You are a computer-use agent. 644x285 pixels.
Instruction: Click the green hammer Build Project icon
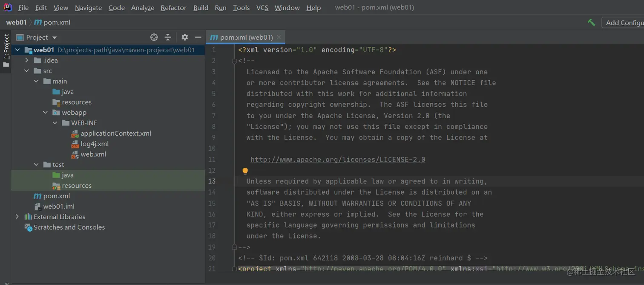coord(591,22)
